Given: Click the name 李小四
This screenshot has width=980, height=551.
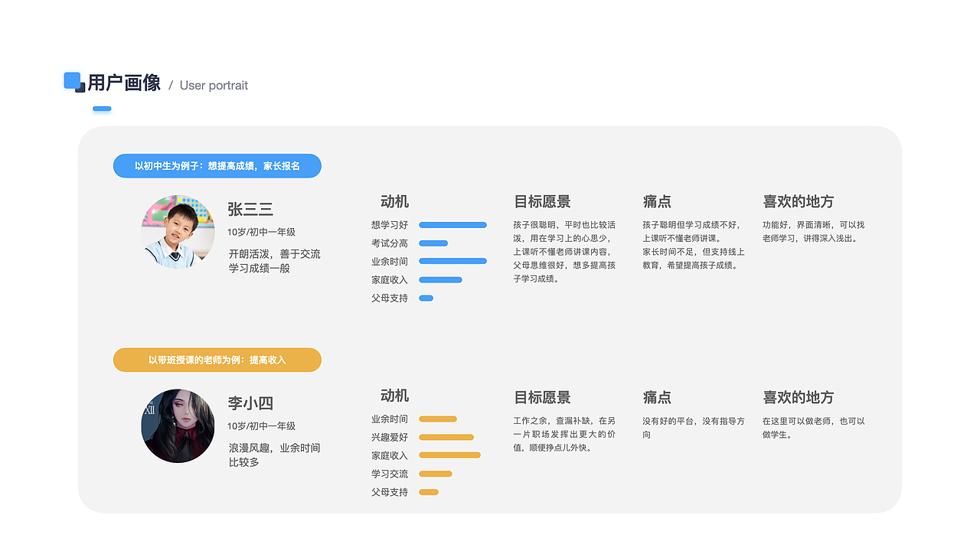Looking at the screenshot, I should point(250,403).
